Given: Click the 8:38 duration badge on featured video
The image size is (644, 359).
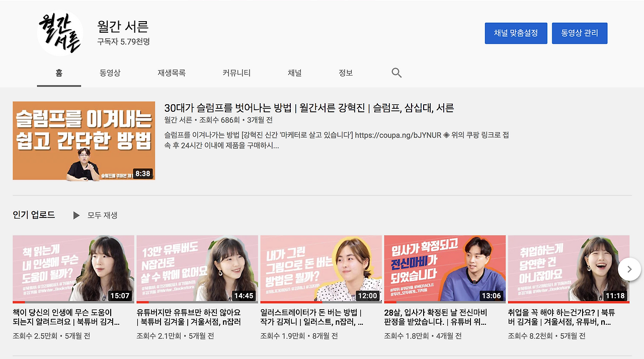Looking at the screenshot, I should 143,173.
